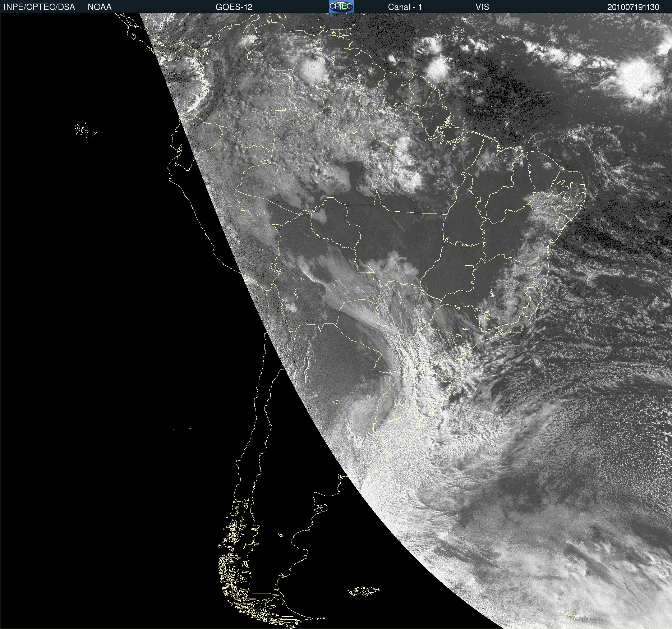Click the GOES-12 satellite label

234,7
